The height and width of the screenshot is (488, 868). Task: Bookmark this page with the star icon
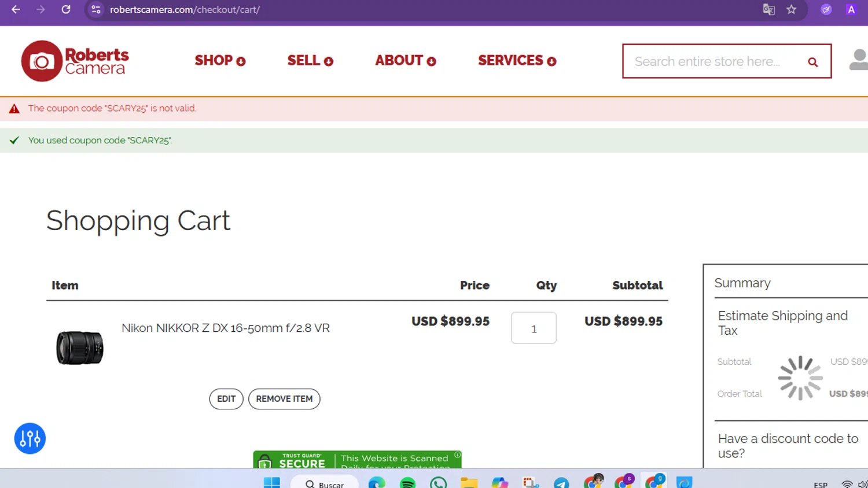click(x=792, y=9)
